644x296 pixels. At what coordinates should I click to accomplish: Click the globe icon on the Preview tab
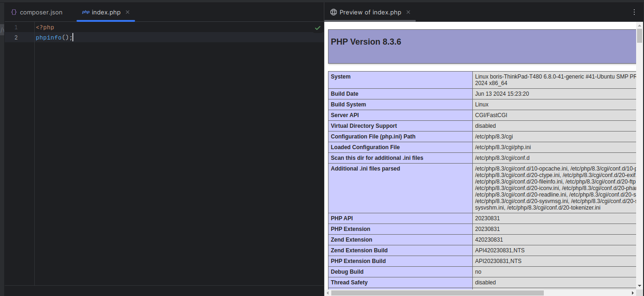[333, 13]
